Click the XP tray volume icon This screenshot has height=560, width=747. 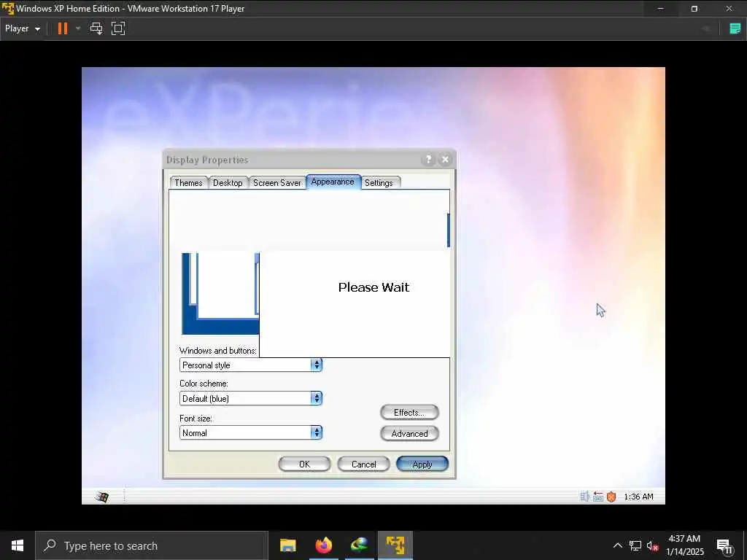coord(584,497)
